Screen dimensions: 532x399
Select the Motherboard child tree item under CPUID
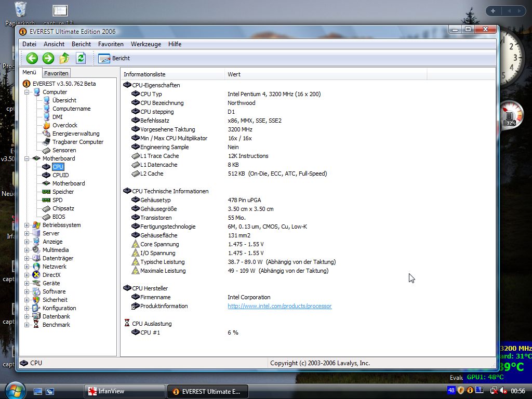[x=69, y=183]
